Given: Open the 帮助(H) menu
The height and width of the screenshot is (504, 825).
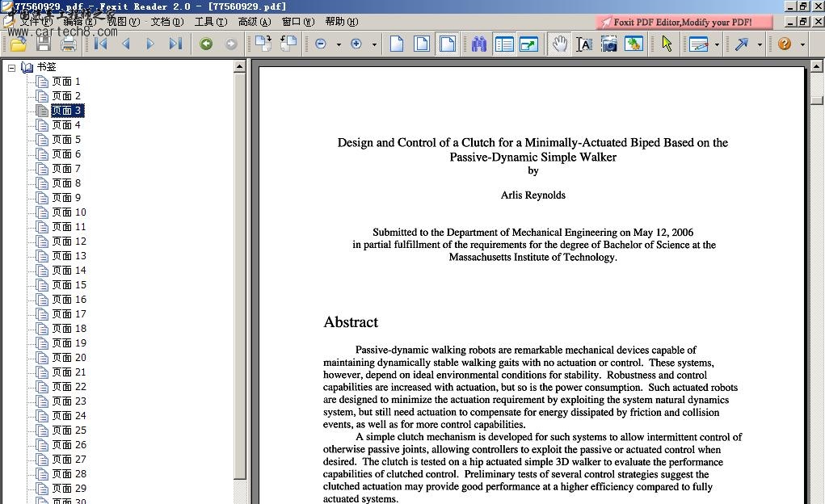Looking at the screenshot, I should coord(341,22).
